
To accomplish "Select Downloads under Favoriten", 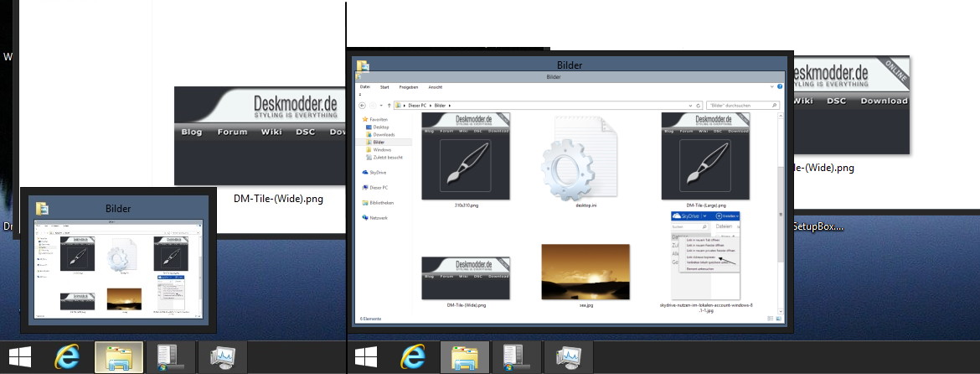I will pos(380,134).
